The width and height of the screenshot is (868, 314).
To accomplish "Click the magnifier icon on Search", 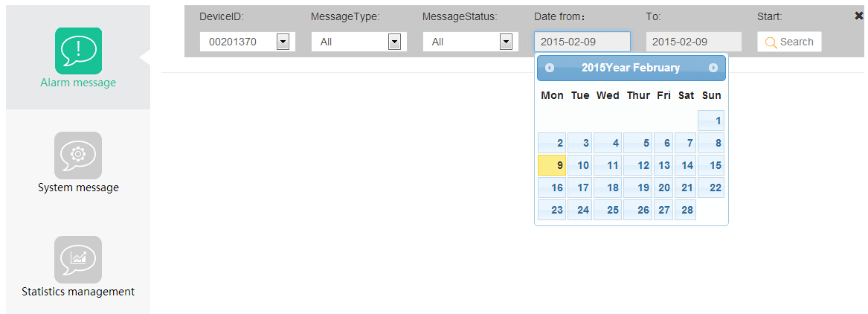I will click(771, 42).
